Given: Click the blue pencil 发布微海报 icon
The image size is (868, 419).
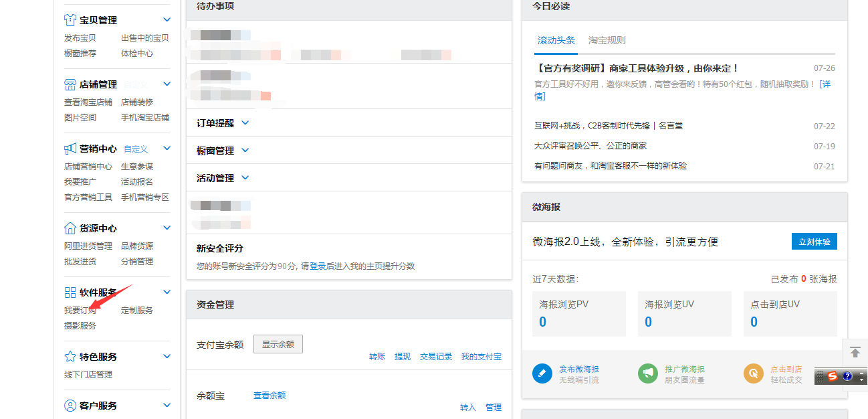Looking at the screenshot, I should pyautogui.click(x=542, y=373).
